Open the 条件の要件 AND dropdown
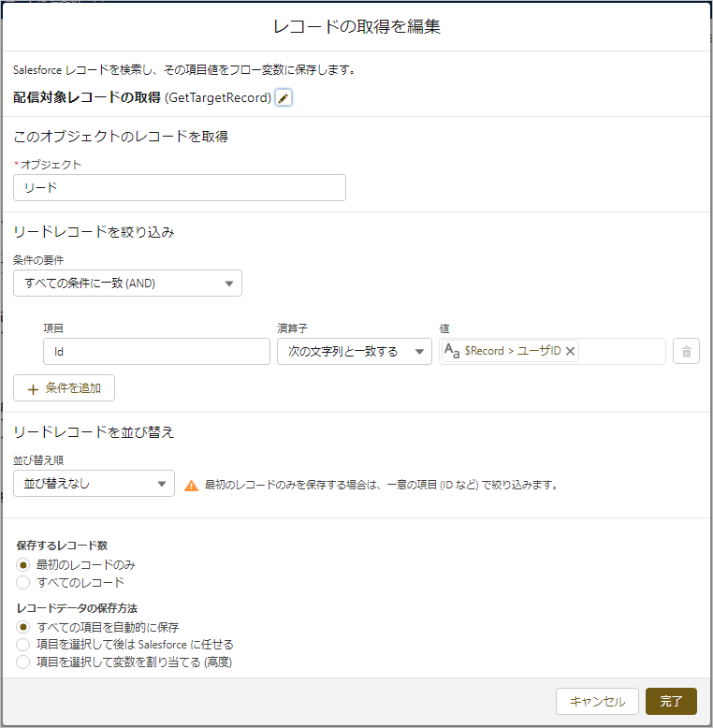Viewport: 713px width, 728px height. tap(127, 284)
